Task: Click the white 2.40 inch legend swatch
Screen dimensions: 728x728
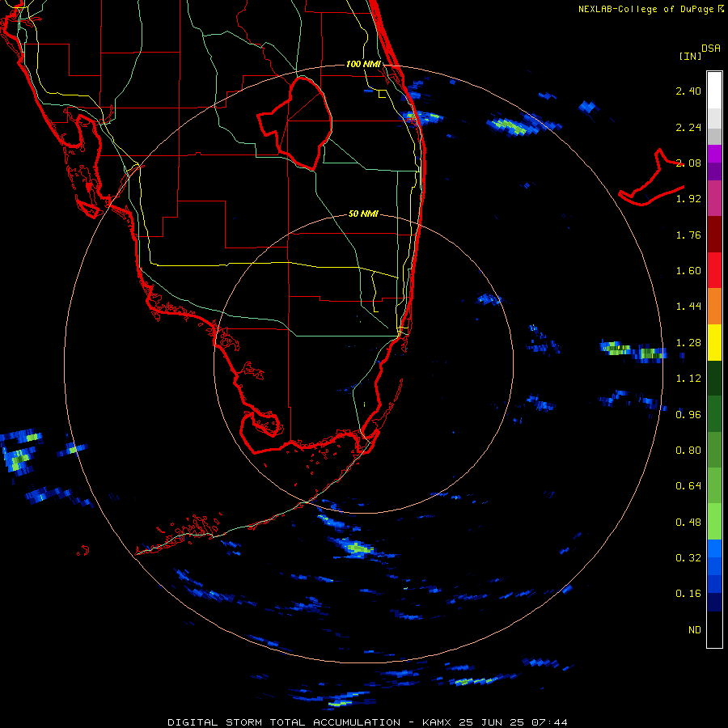Action: click(x=714, y=91)
